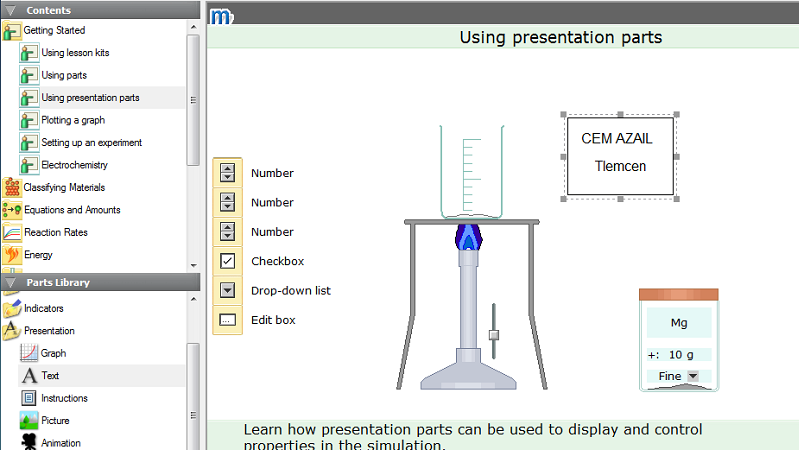The image size is (799, 450).
Task: Open the Drop-down list part arrow
Action: tap(227, 291)
